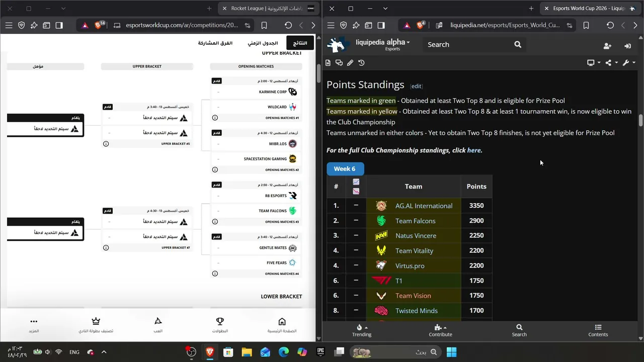This screenshot has height=362, width=644.
Task: Click edit link next to Points Standings
Action: pos(417,86)
